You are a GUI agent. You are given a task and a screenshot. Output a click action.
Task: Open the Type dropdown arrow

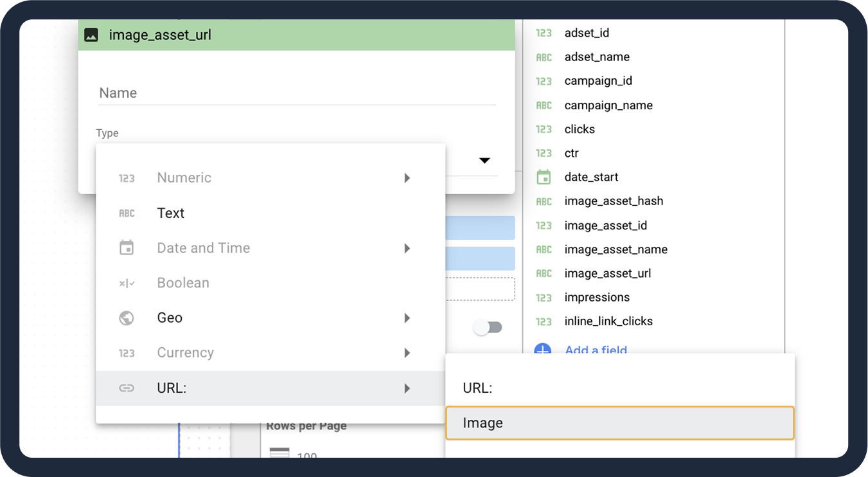[484, 160]
